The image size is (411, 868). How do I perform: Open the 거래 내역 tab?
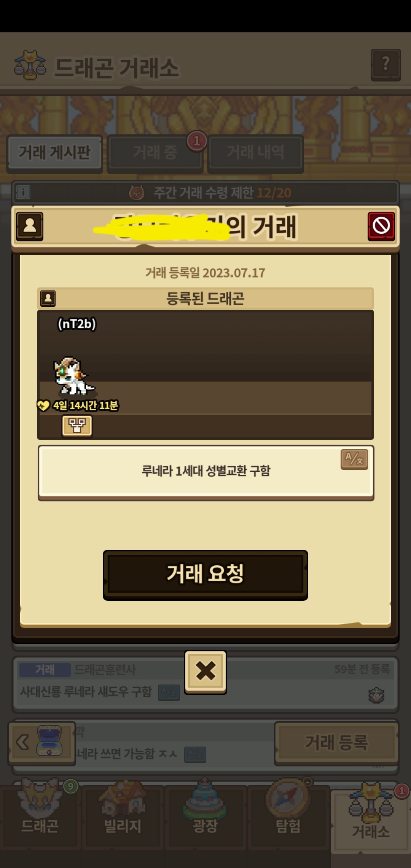click(255, 153)
